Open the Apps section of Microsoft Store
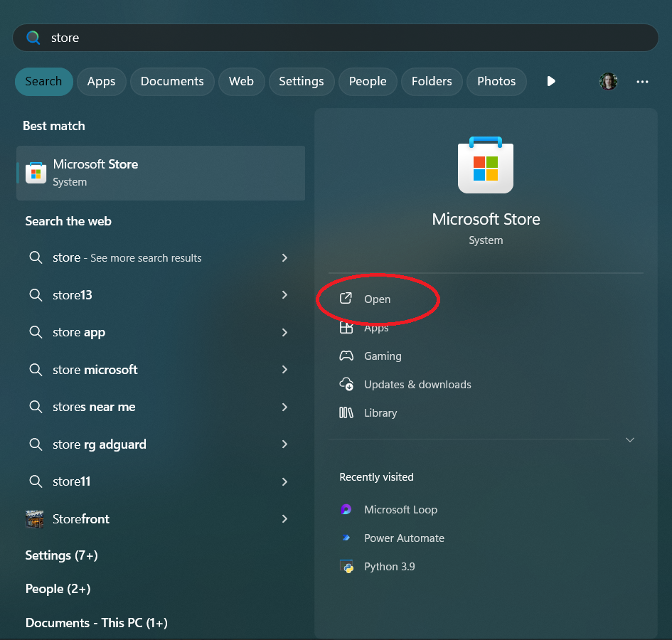 pyautogui.click(x=376, y=328)
